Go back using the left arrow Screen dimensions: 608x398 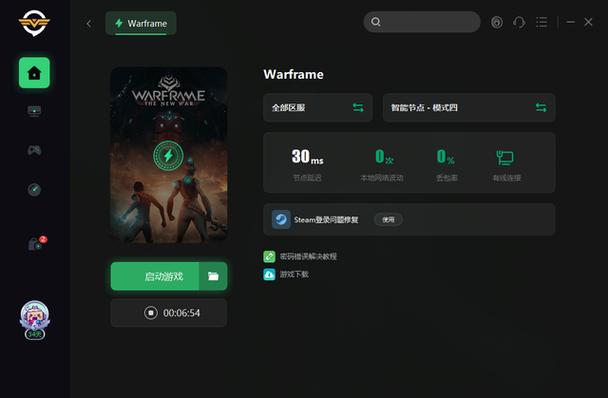pos(89,24)
